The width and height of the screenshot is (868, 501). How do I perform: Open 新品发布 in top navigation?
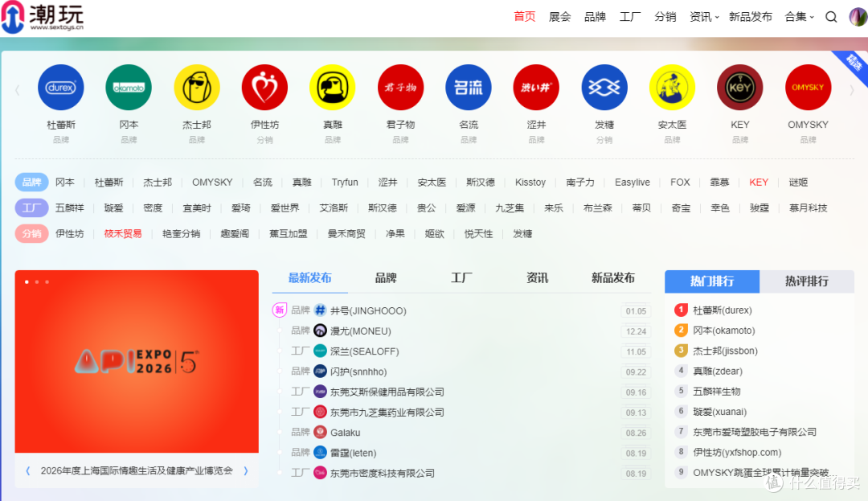coord(750,17)
